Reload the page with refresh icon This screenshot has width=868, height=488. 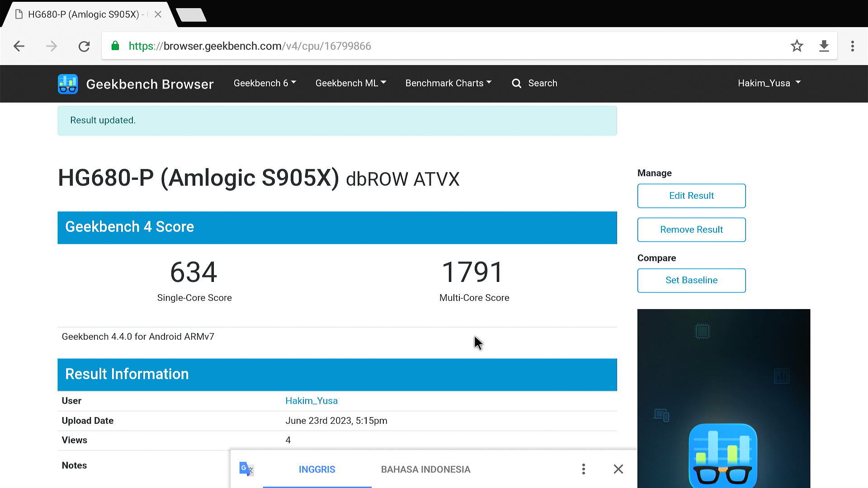tap(84, 46)
